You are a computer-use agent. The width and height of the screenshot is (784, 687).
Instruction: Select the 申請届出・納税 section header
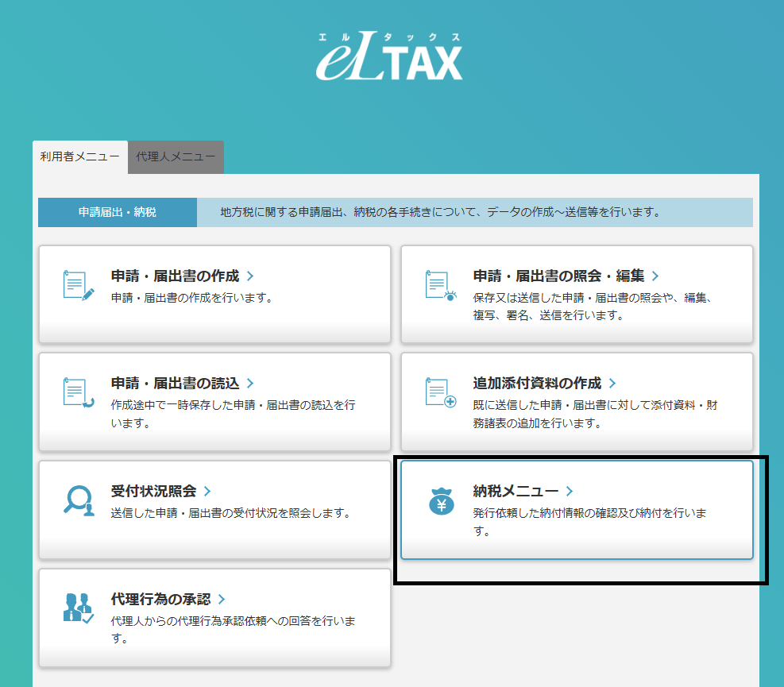point(118,213)
